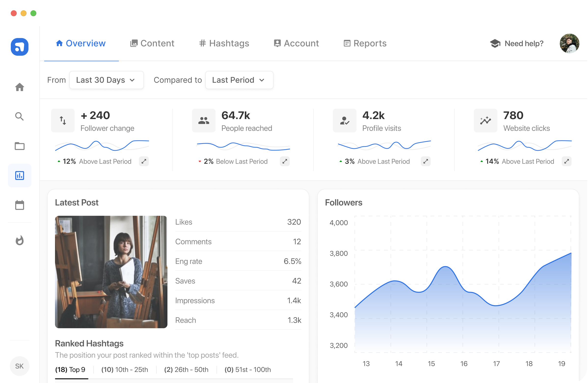Screen dimensions: 588x383
Task: Click the Comments row value 12
Action: click(x=297, y=242)
